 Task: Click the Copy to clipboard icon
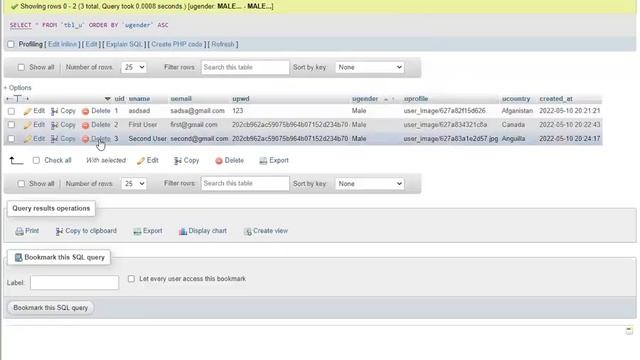pos(59,231)
